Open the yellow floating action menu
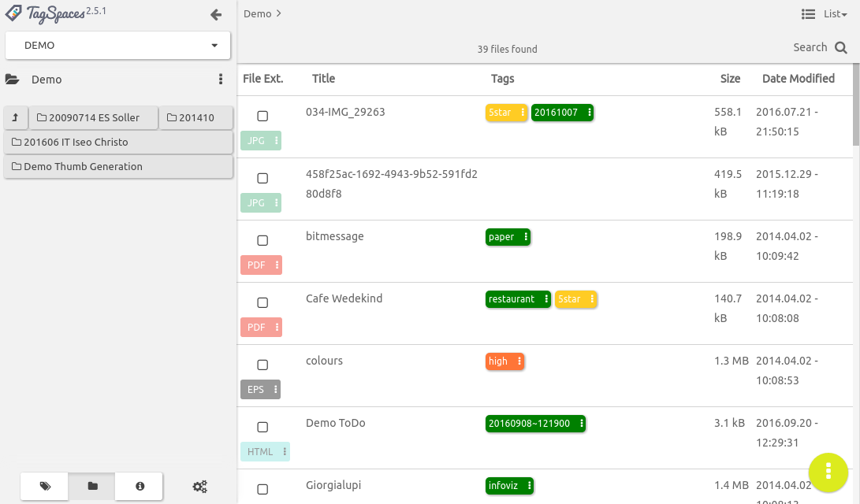 point(828,472)
